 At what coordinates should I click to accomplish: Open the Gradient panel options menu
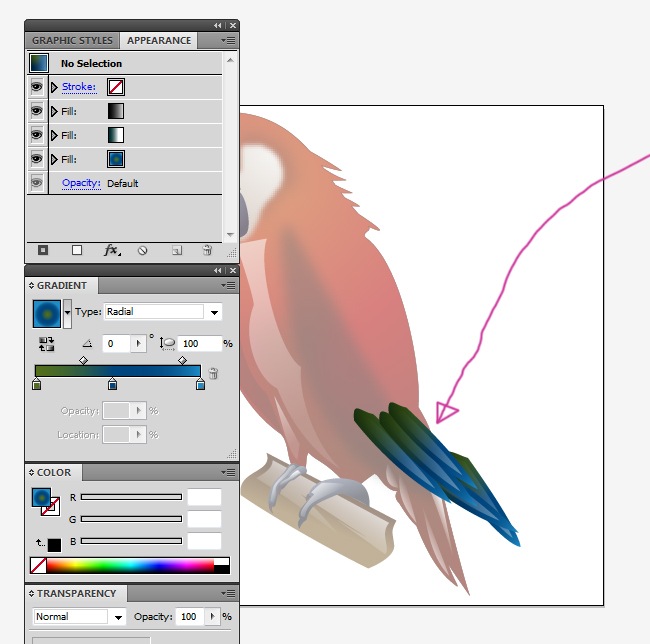click(x=228, y=286)
